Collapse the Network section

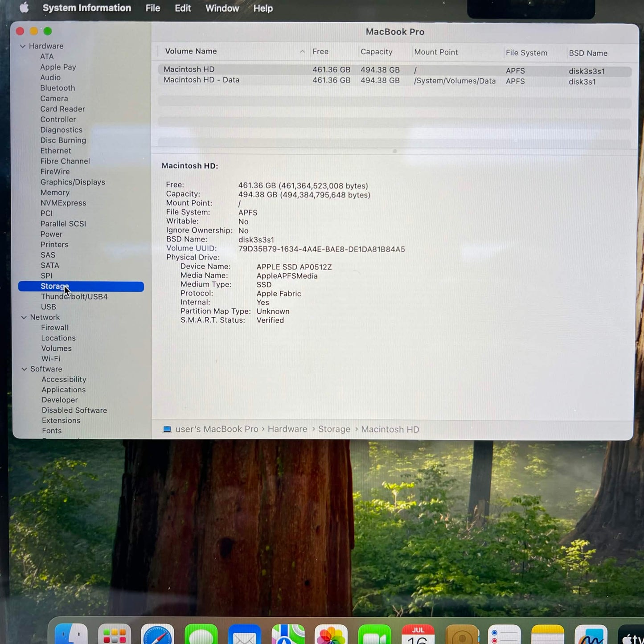pyautogui.click(x=24, y=317)
